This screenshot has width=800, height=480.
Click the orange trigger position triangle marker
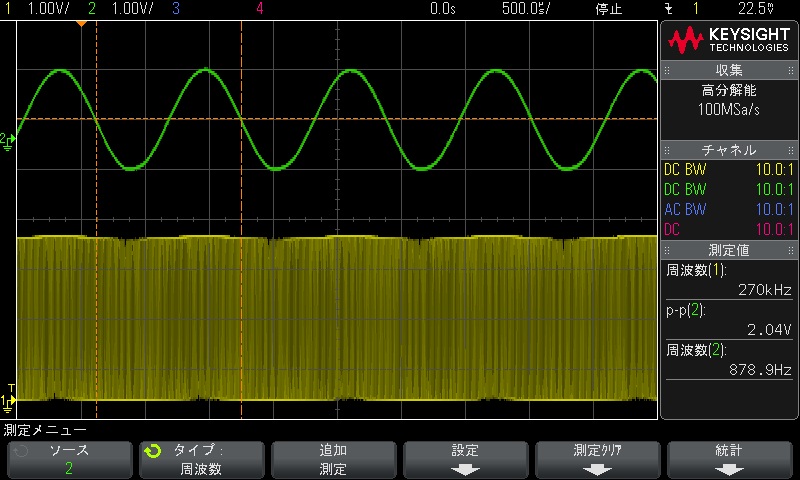[x=82, y=22]
